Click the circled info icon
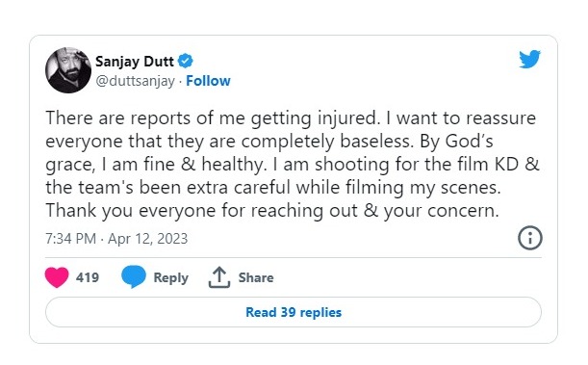Viewport: 588px width, 365px height. [530, 238]
